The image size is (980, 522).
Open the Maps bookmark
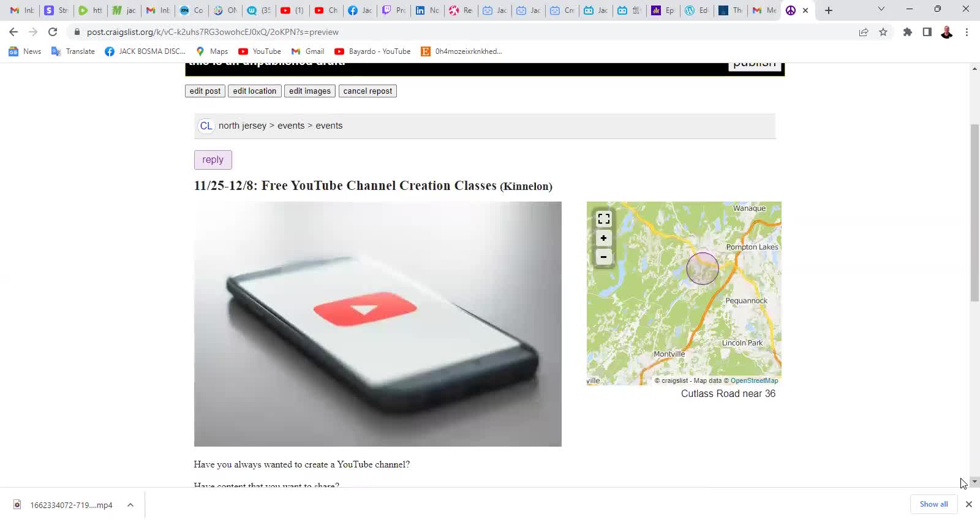coord(211,51)
